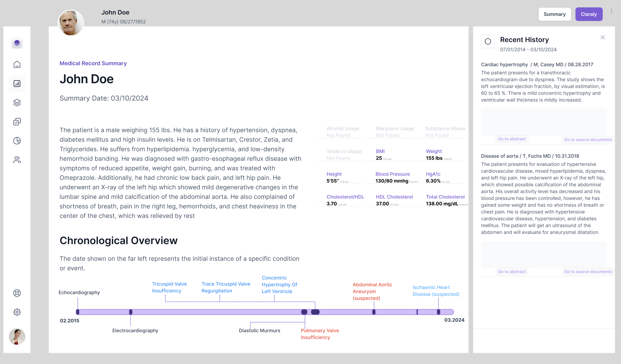This screenshot has height=364, width=621.
Task: Switch to the Summary tab
Action: pos(555,14)
